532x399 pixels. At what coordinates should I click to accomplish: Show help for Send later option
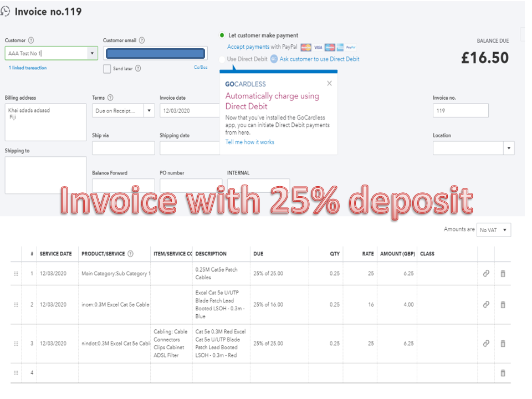click(x=138, y=69)
